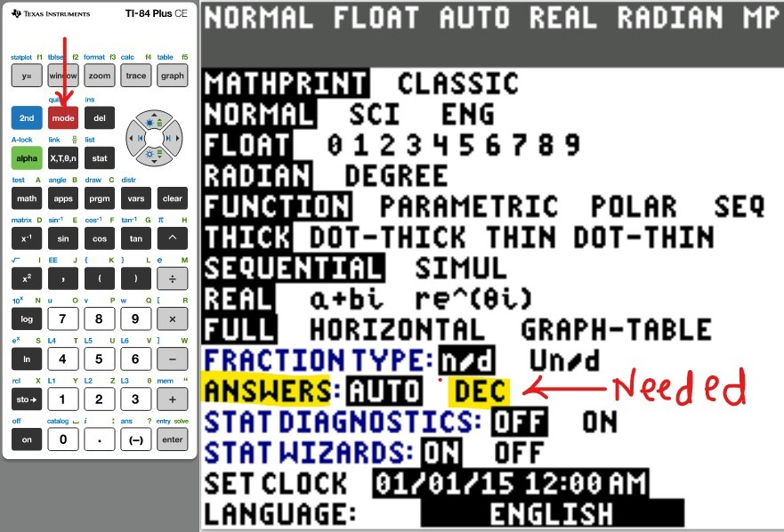Click the cos key
This screenshot has height=532, width=784.
pyautogui.click(x=100, y=238)
